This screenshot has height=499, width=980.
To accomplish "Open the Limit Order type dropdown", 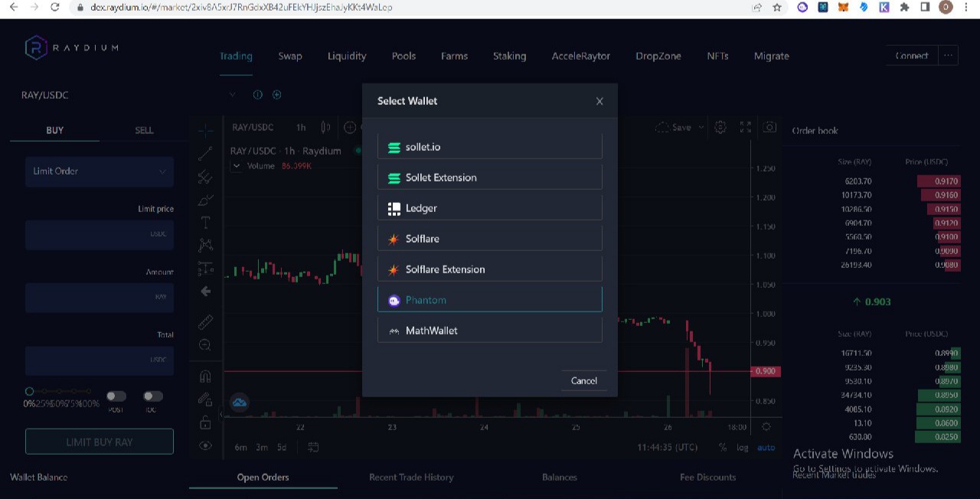I will click(100, 171).
